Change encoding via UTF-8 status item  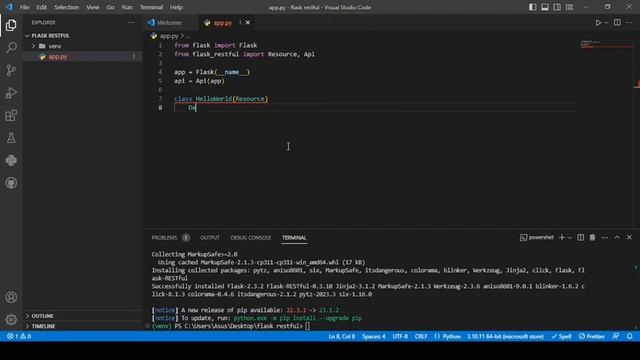(400, 336)
